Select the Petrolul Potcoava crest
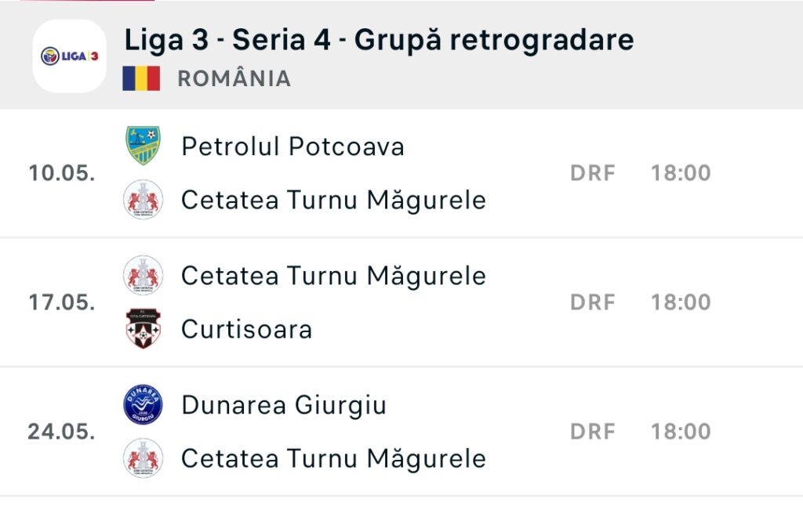The image size is (803, 532). click(143, 146)
